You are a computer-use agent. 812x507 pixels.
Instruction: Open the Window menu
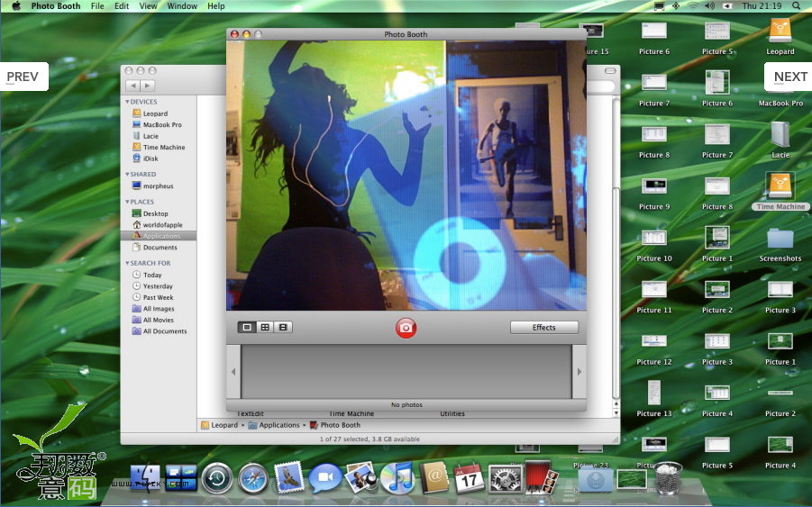pos(182,5)
